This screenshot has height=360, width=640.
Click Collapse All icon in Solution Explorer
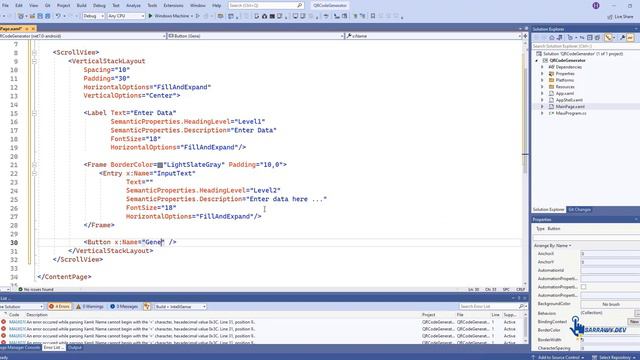pyautogui.click(x=590, y=38)
